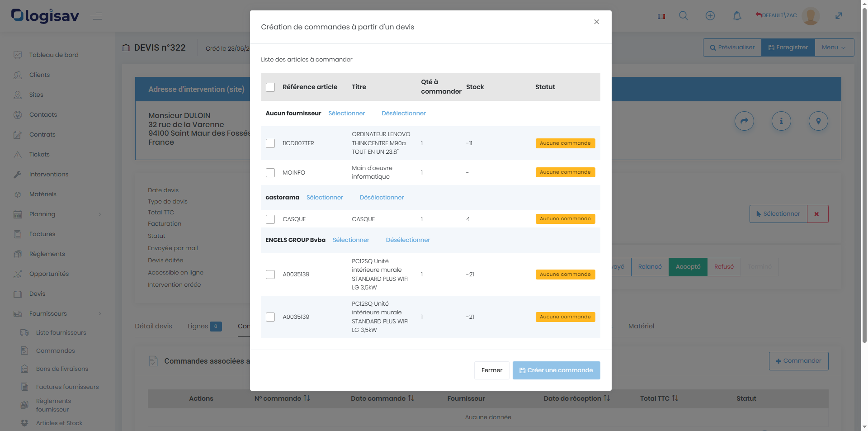Sort by Date commande column

pyautogui.click(x=382, y=398)
